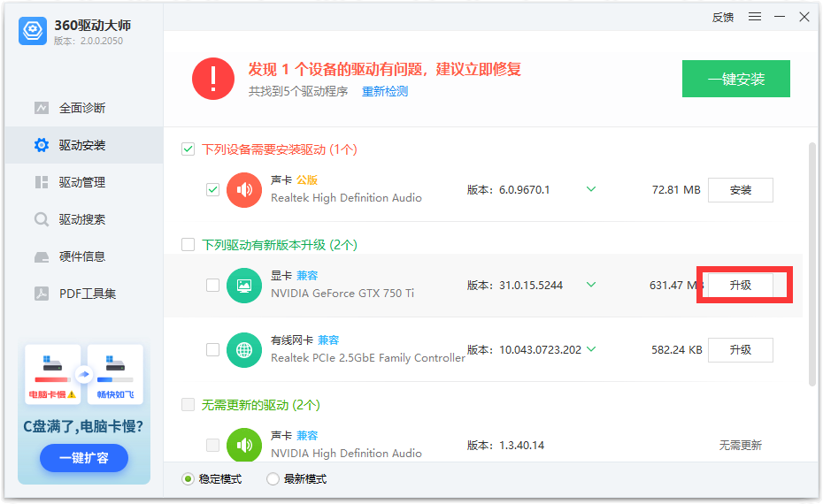Toggle the 无需更新的驱动 group checkbox

188,404
